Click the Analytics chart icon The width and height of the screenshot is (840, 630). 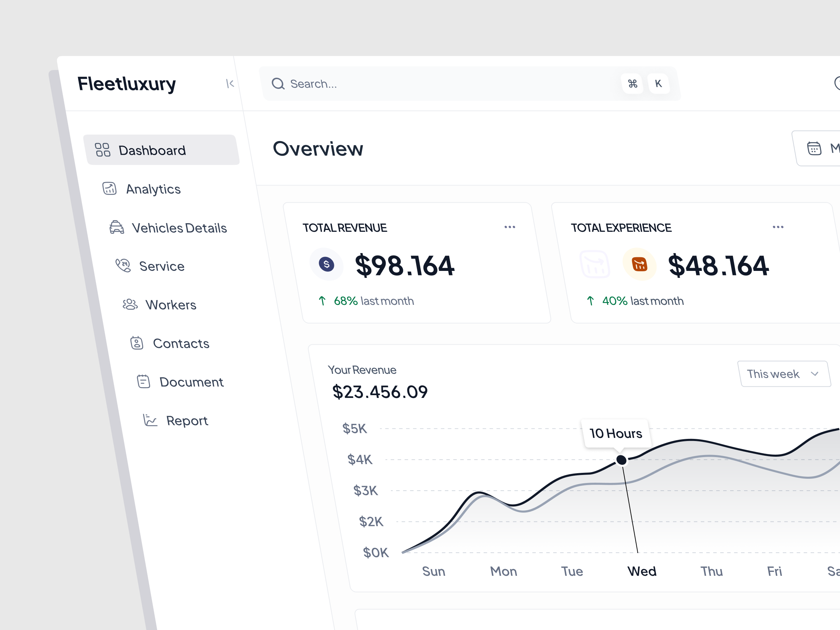click(x=109, y=188)
